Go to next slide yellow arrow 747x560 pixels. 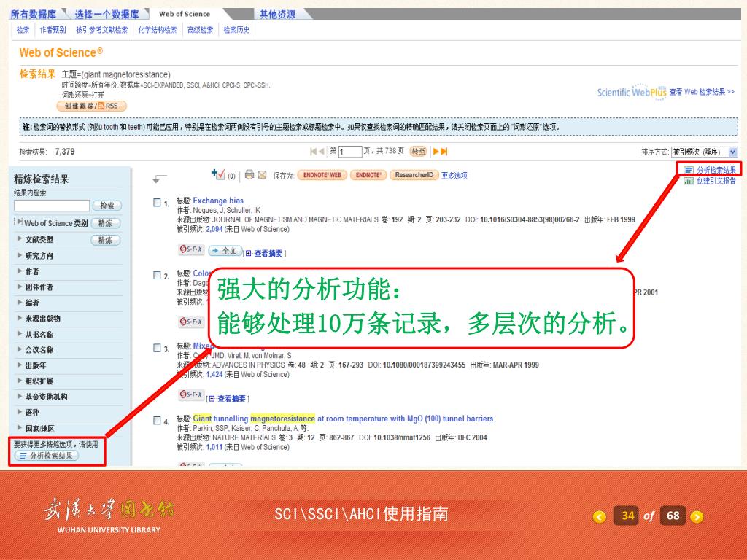point(697,516)
